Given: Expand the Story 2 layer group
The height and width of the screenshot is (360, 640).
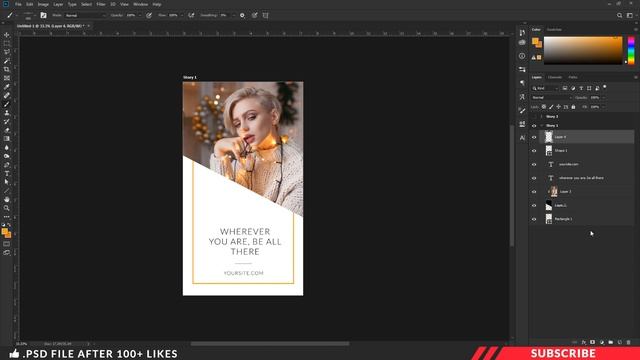Looking at the screenshot, I should click(x=542, y=116).
